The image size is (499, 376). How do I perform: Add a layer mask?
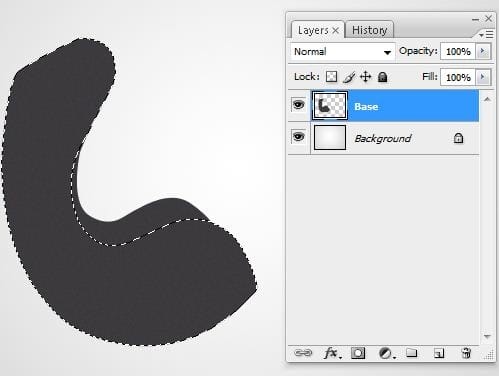[358, 353]
